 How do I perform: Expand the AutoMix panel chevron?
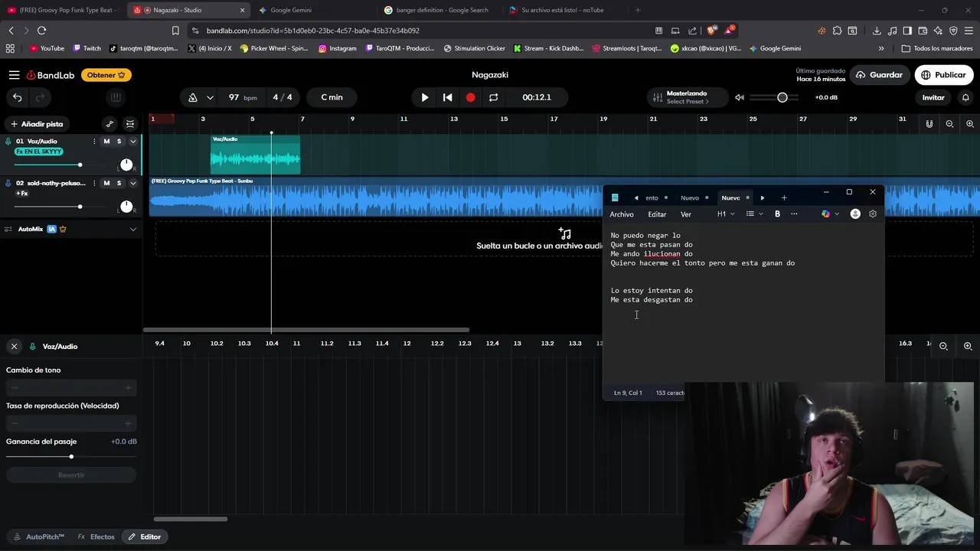(132, 229)
